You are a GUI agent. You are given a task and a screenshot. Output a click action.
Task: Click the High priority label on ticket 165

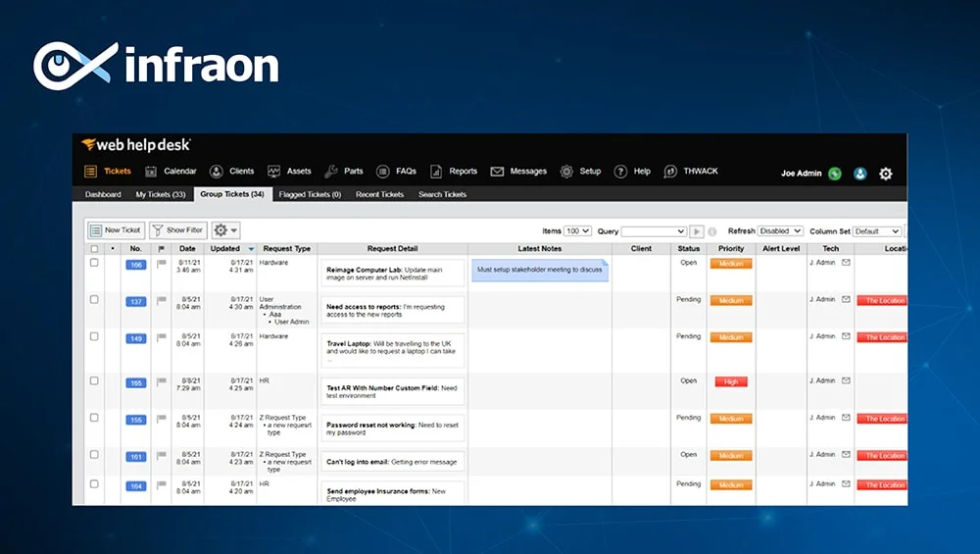[x=731, y=382]
